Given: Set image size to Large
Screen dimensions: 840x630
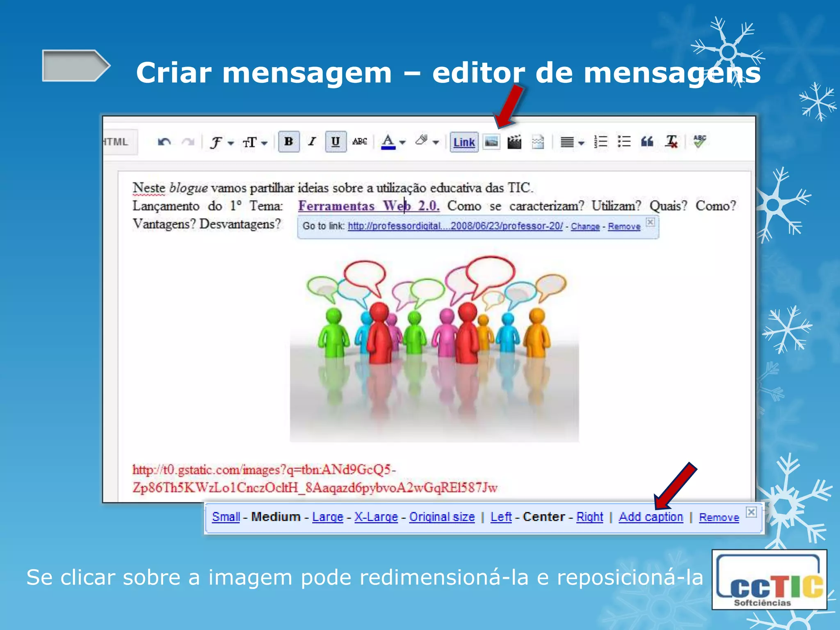Looking at the screenshot, I should pyautogui.click(x=328, y=517).
